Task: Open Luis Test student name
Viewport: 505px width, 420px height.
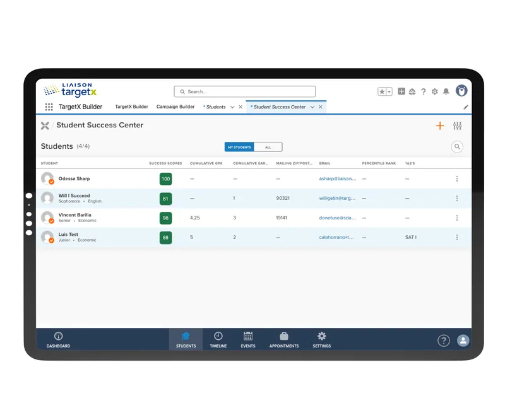Action: (68, 235)
